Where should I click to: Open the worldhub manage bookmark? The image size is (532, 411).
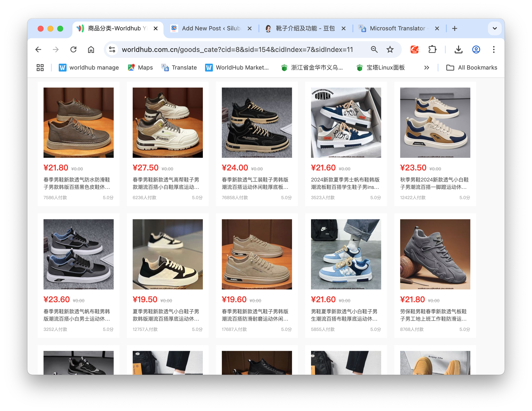(x=89, y=68)
